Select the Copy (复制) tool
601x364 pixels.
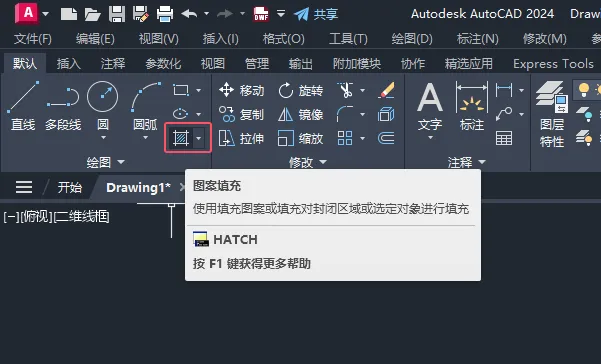click(241, 114)
